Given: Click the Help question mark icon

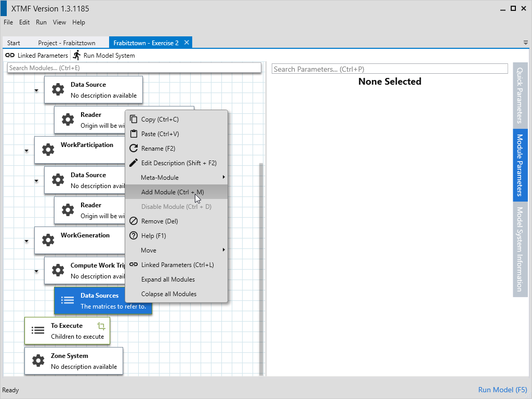Looking at the screenshot, I should [134, 235].
